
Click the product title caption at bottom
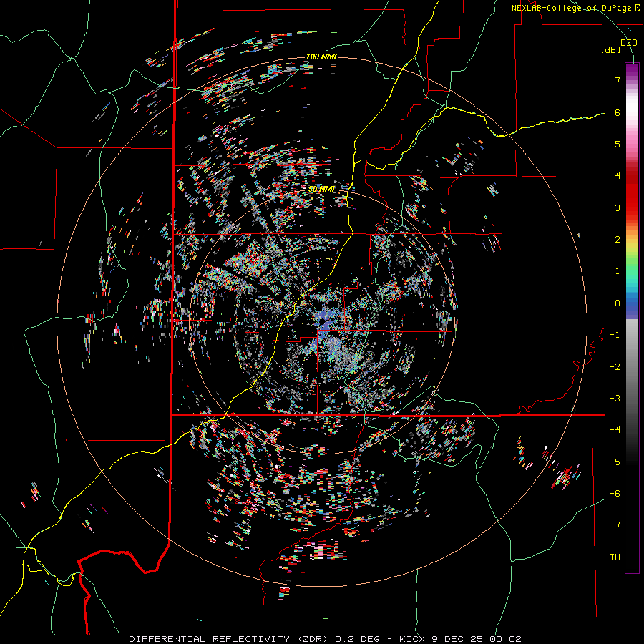[x=325, y=639]
